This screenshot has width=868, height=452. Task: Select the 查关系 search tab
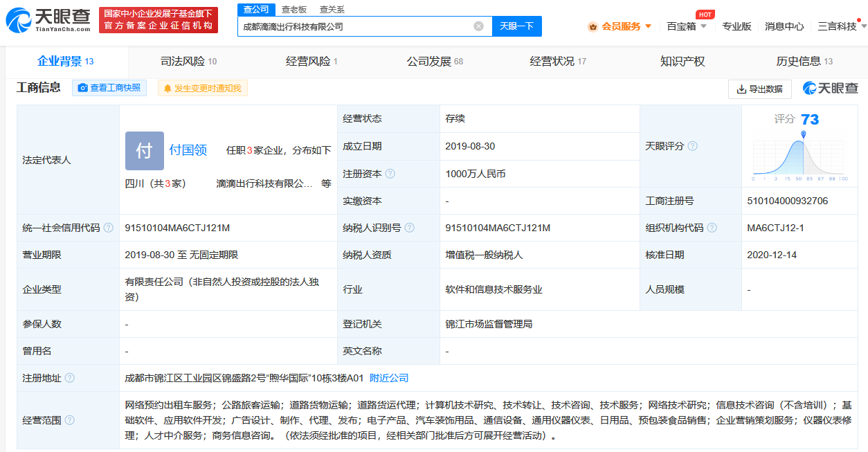click(332, 9)
